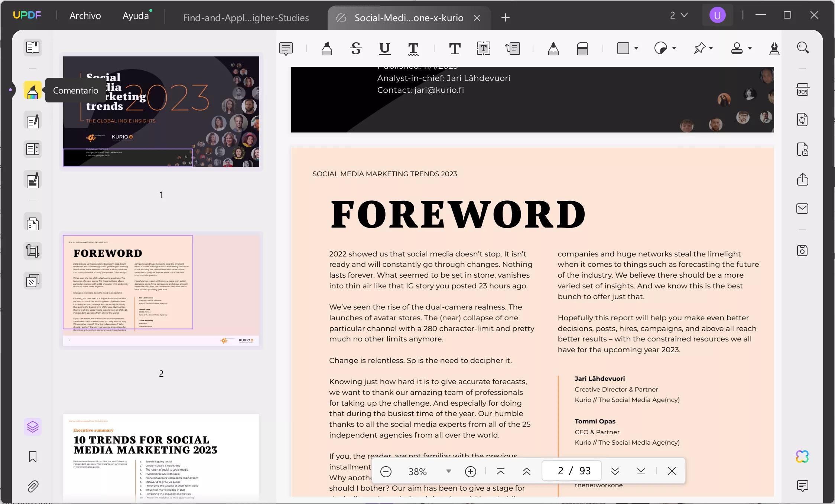
Task: Open the Layers panel icon
Action: click(33, 427)
